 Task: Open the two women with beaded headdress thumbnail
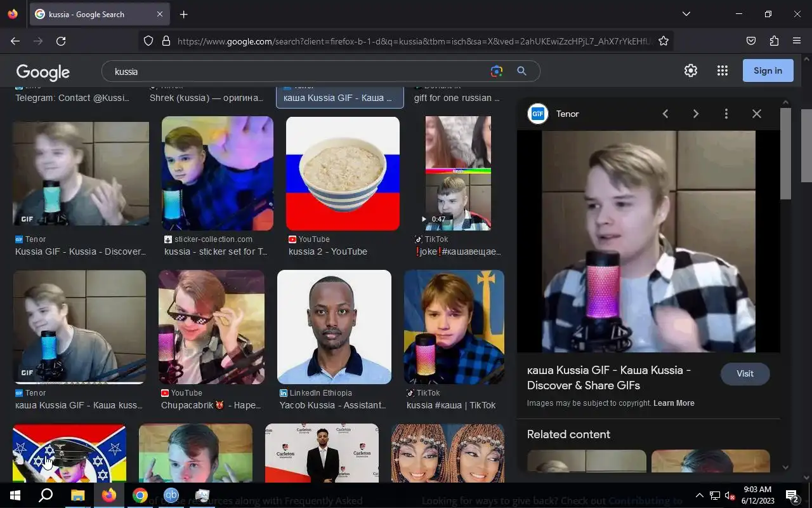(448, 453)
